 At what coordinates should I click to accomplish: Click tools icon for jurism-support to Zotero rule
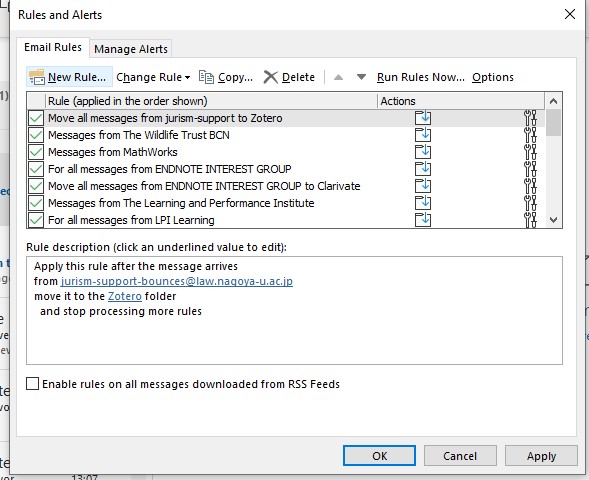coord(530,118)
